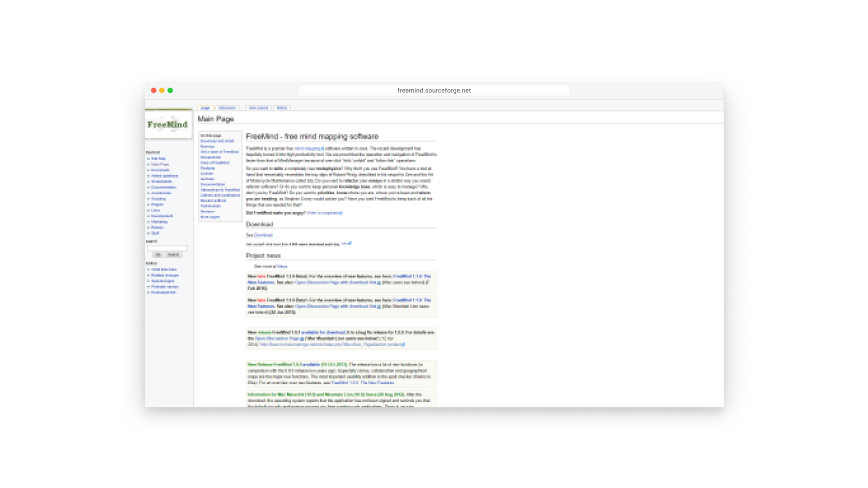868x488 pixels.
Task: Open the Printable version toolbox link
Action: point(165,287)
